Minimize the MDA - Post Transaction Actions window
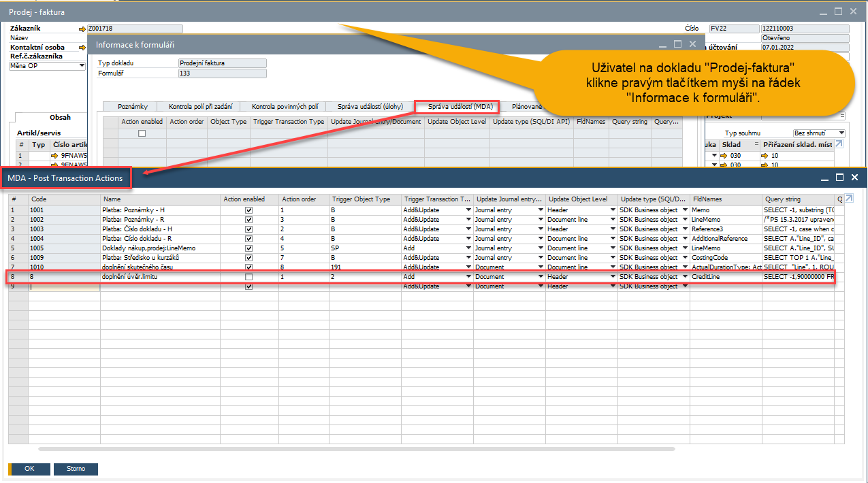Screen dimensions: 868x483 pyautogui.click(x=825, y=178)
